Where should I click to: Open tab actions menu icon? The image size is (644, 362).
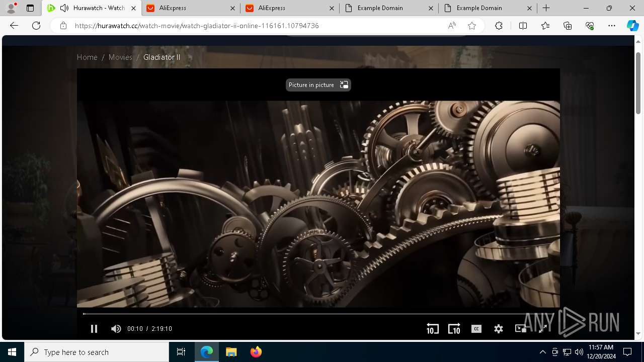(30, 8)
